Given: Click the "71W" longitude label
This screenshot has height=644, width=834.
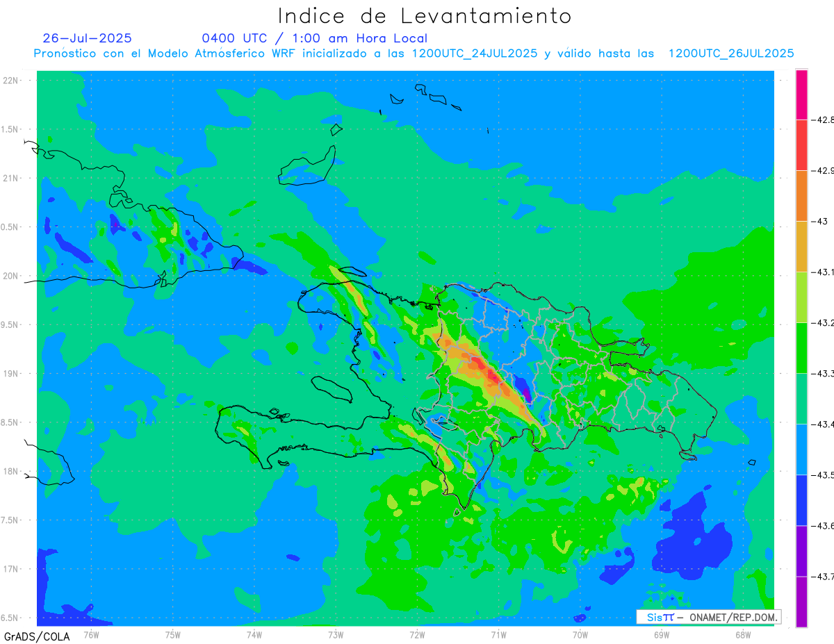Looking at the screenshot, I should click(499, 634).
